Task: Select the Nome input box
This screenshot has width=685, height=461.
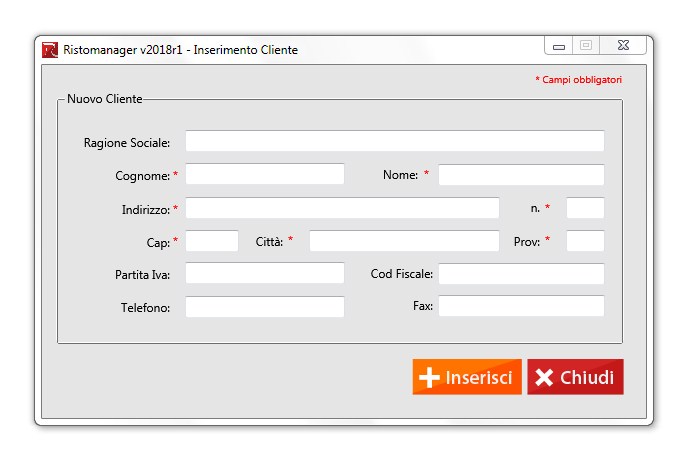Action: [522, 175]
